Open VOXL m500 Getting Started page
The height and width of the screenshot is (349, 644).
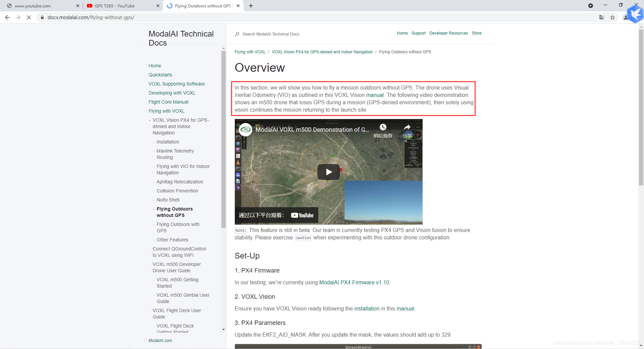coord(177,283)
